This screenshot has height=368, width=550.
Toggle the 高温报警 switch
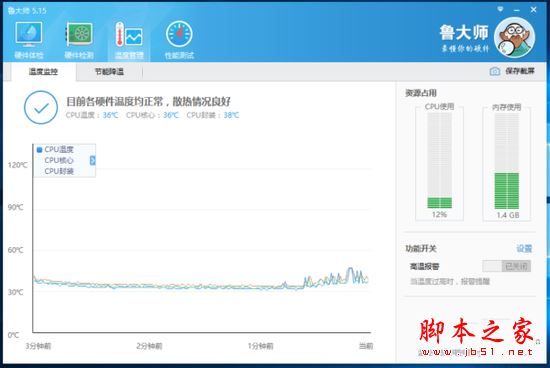click(507, 266)
